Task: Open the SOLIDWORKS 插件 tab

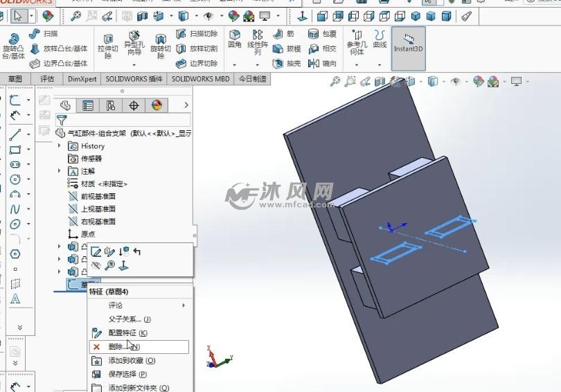Action: 134,79
